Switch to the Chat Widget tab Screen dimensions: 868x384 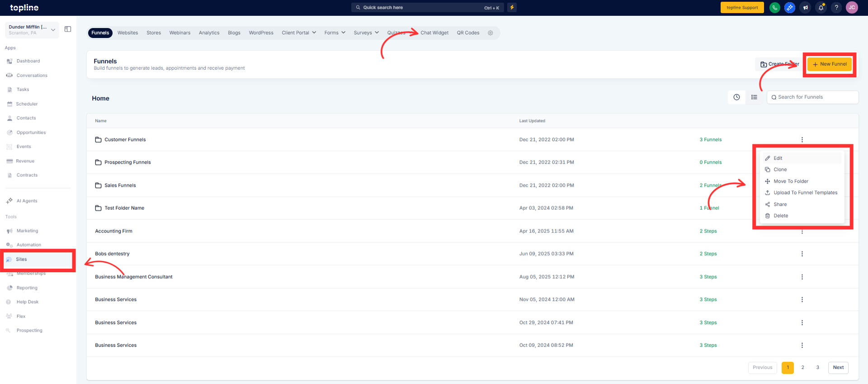[434, 33]
